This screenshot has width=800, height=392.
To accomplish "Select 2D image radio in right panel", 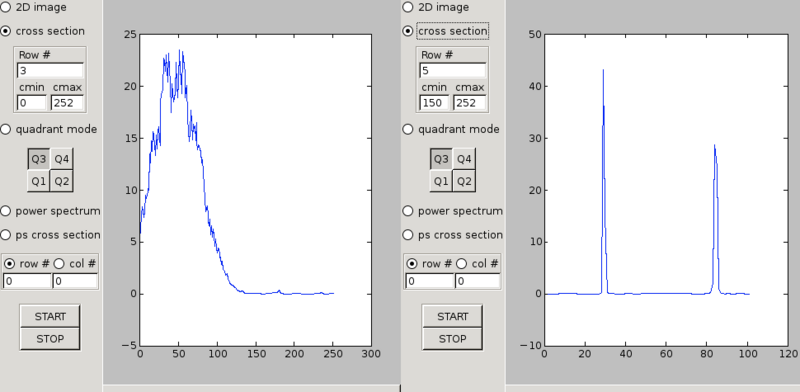I will point(408,7).
